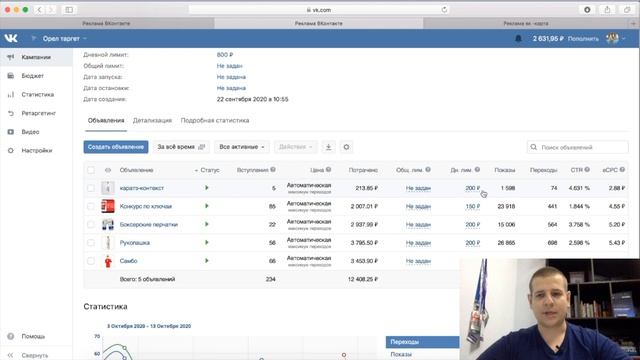The image size is (640, 360).
Task: Tick the checkbox for Самбо
Action: [91, 261]
